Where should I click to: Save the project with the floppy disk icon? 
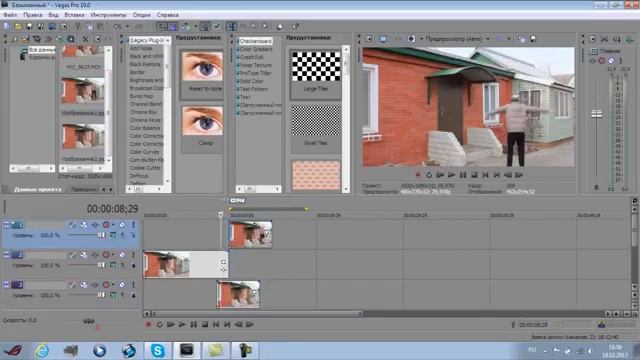pyautogui.click(x=29, y=27)
